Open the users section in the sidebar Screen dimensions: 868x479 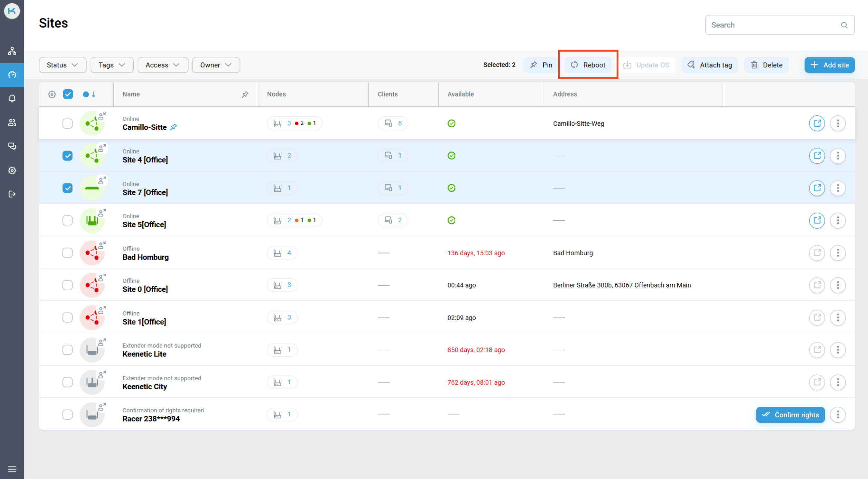coord(12,122)
